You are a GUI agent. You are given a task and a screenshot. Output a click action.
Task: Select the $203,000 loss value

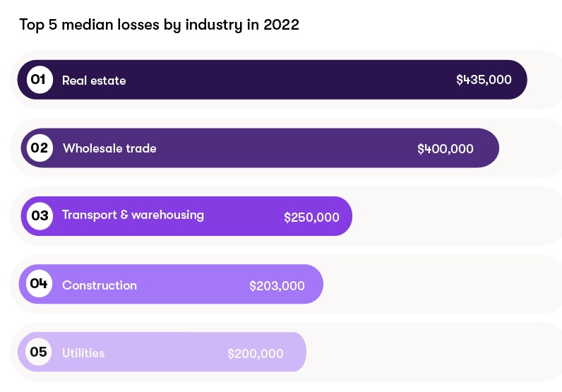pos(277,286)
